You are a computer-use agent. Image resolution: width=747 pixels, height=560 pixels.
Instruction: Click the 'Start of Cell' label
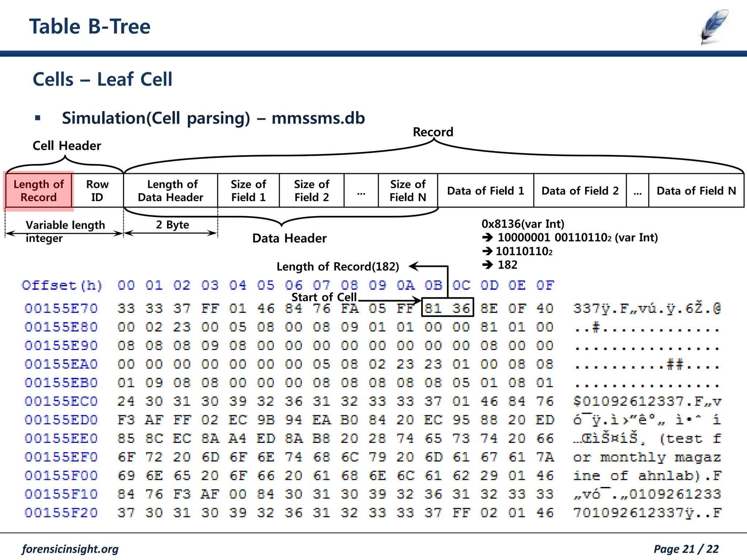(x=324, y=297)
